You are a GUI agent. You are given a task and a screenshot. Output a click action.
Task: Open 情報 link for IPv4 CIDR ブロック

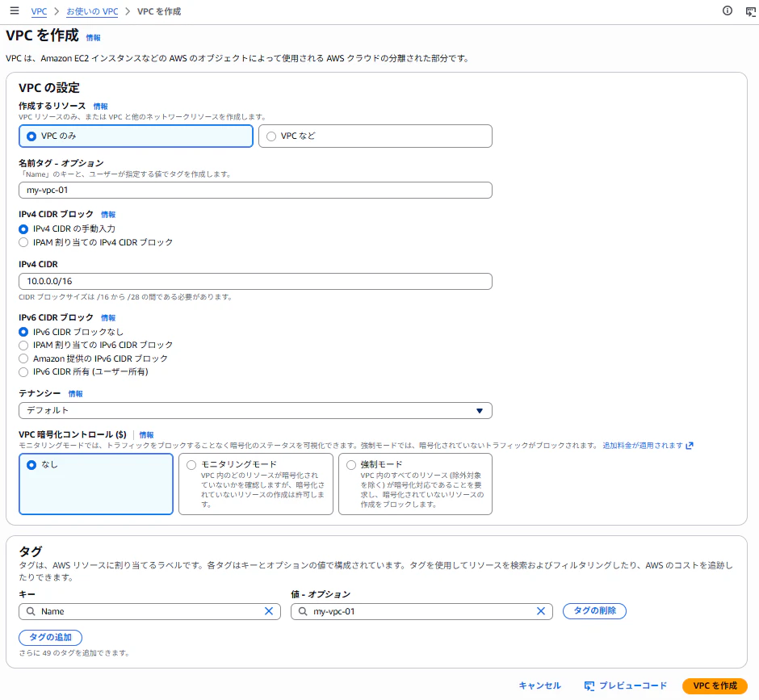pyautogui.click(x=108, y=215)
